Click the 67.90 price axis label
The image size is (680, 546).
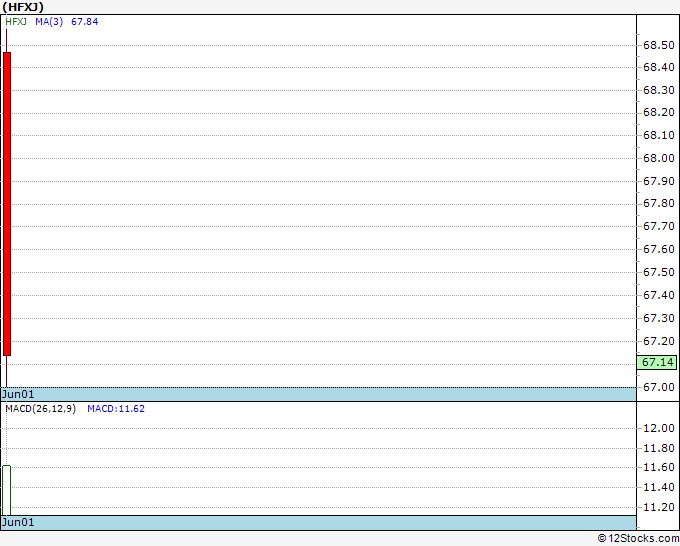(x=658, y=181)
